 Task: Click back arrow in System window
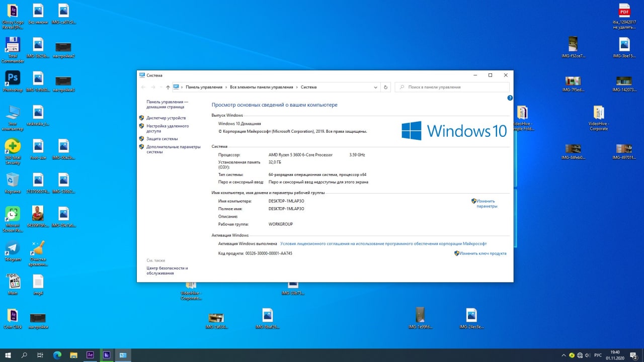(143, 87)
